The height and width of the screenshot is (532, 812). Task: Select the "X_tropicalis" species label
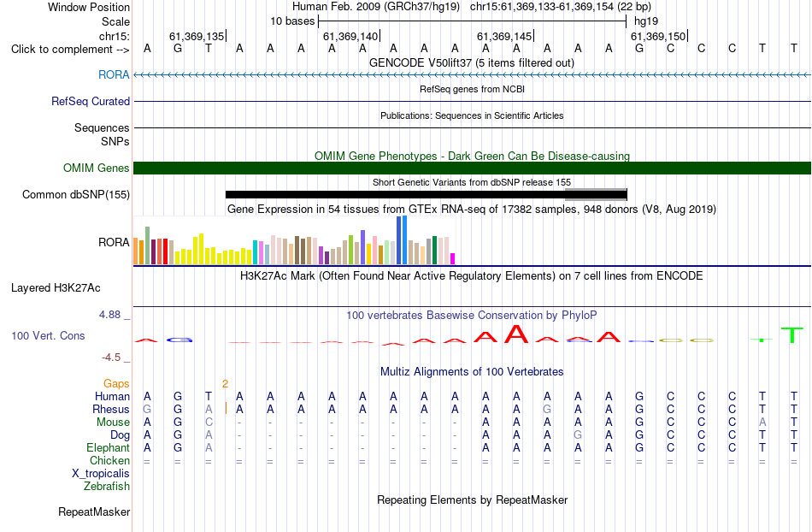tap(101, 474)
